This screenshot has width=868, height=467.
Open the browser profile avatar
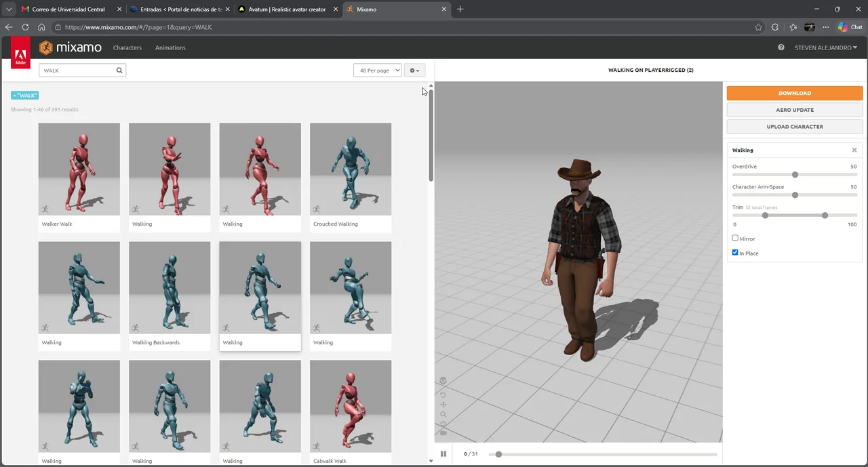click(x=809, y=27)
